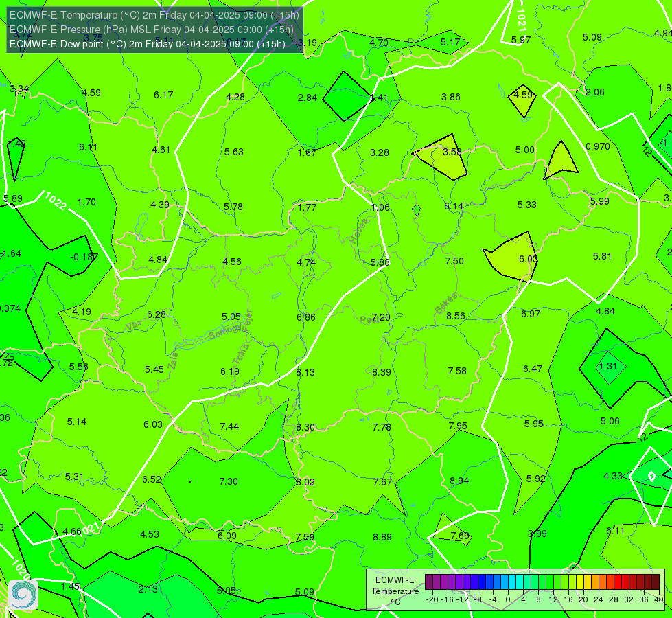The image size is (672, 618).
Task: Click the 4.56 temperature value
Action: pos(232,262)
